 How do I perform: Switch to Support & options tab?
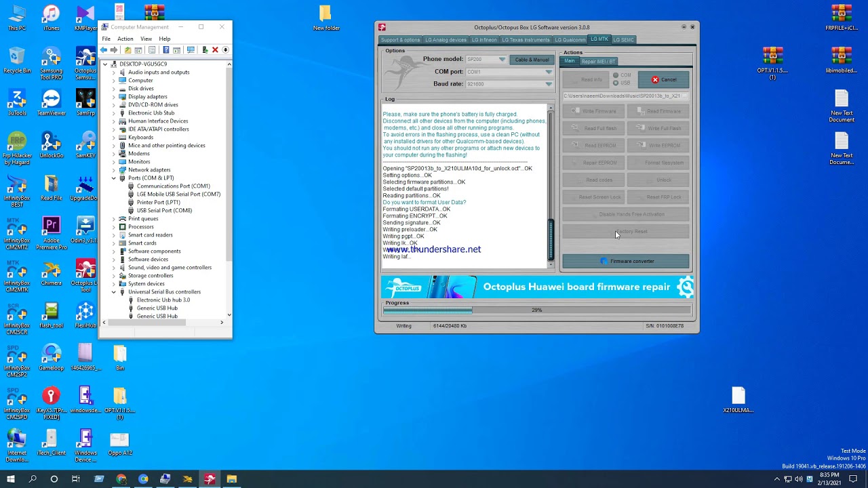coord(401,40)
